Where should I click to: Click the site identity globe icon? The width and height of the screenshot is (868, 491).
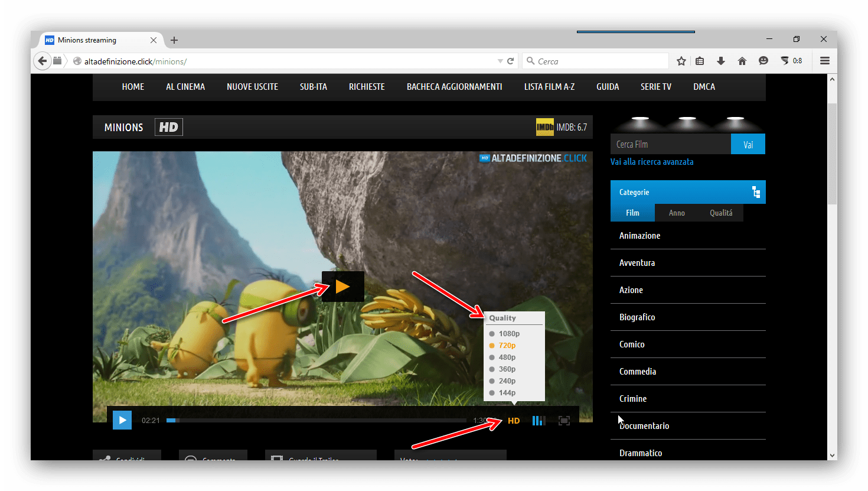click(x=77, y=61)
